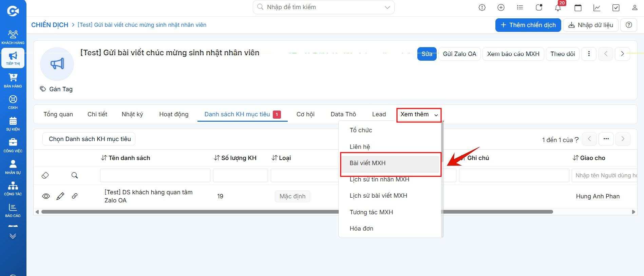Open the Nhân sự sidebar module

[x=13, y=167]
